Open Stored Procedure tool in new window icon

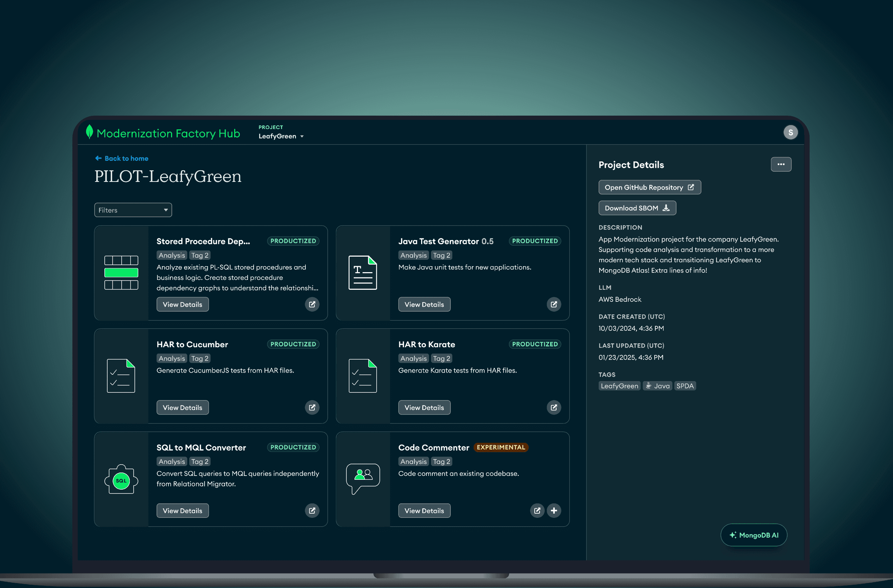(x=312, y=304)
